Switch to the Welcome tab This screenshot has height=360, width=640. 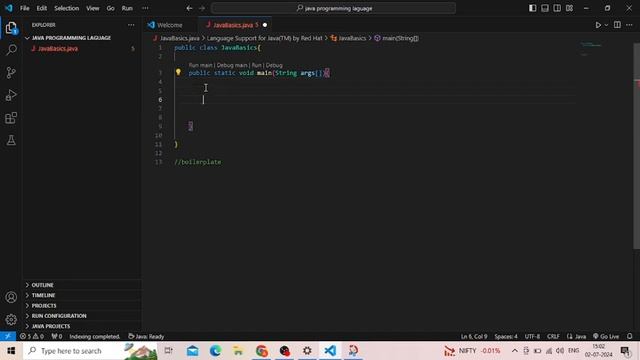(x=169, y=25)
